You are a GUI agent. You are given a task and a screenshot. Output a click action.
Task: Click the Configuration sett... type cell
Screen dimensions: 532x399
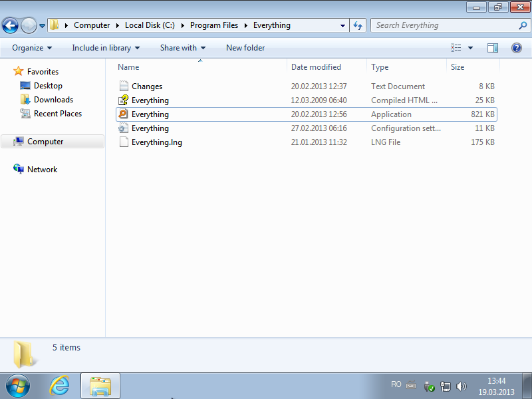point(406,128)
